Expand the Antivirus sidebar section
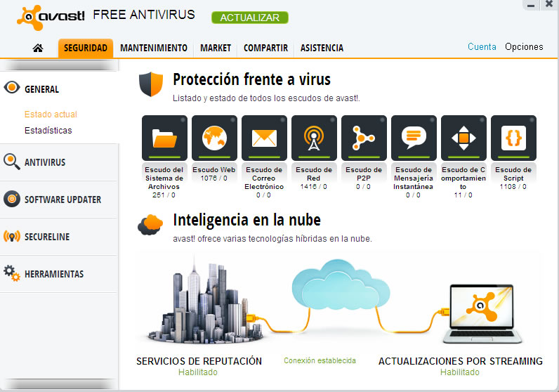The image size is (559, 392). (x=45, y=162)
